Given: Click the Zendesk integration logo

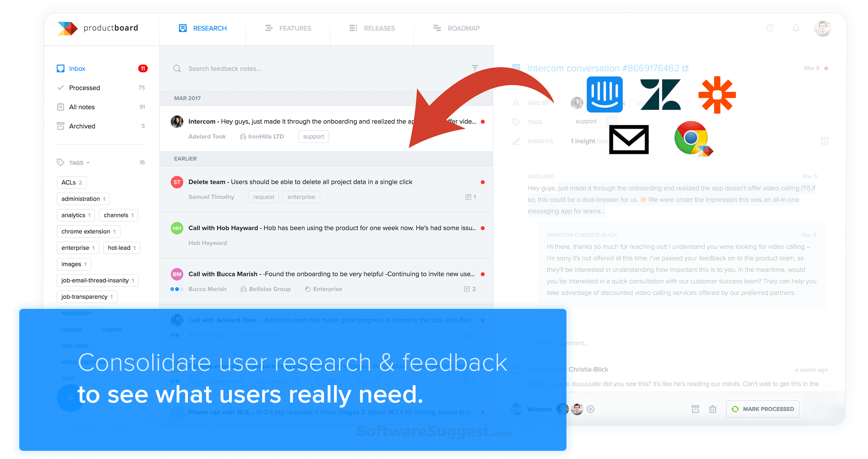Looking at the screenshot, I should [x=660, y=95].
